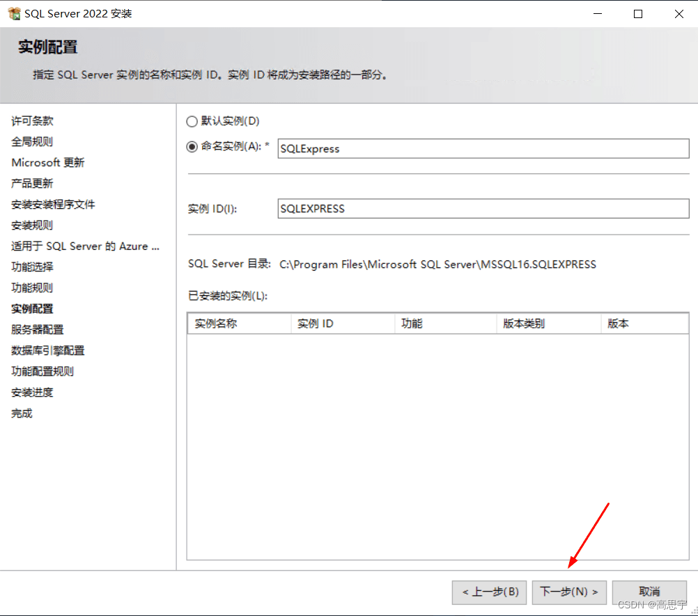Viewport: 698px width, 616px height.
Task: Select 全局规则 step in the sidebar
Action: (x=32, y=142)
